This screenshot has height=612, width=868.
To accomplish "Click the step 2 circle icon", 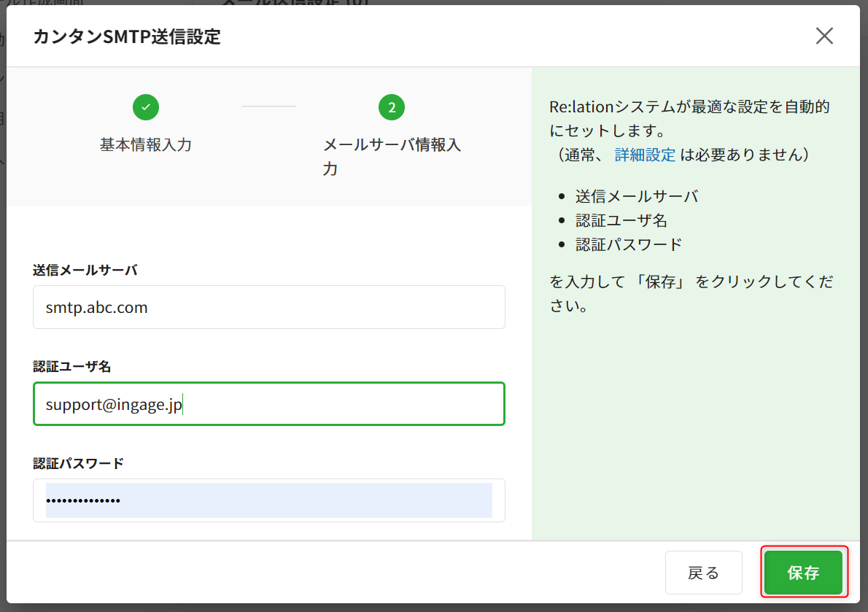I will click(392, 108).
